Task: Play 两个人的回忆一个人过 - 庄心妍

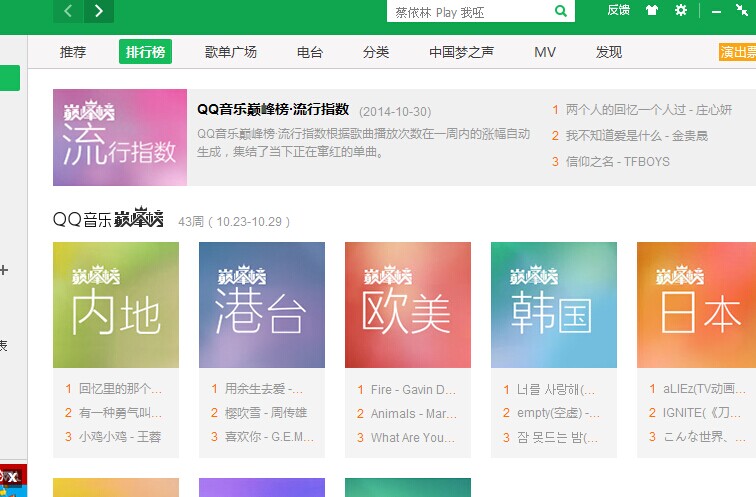Action: tap(649, 110)
